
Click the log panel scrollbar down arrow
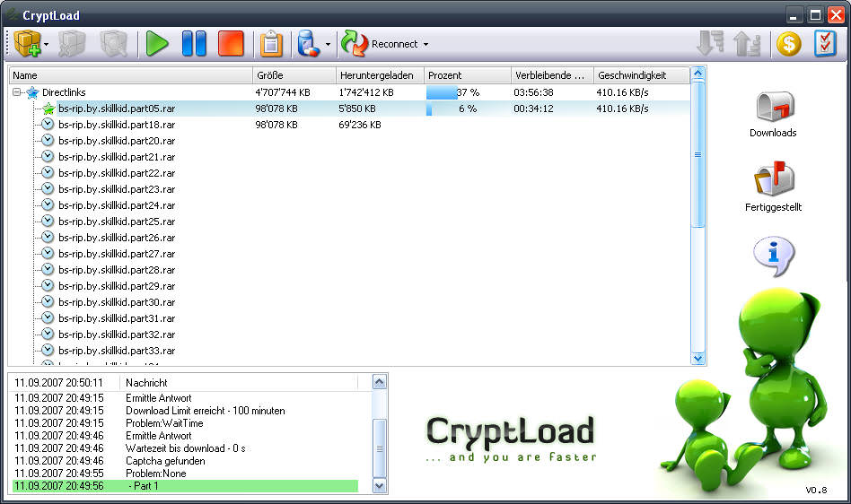click(x=380, y=486)
